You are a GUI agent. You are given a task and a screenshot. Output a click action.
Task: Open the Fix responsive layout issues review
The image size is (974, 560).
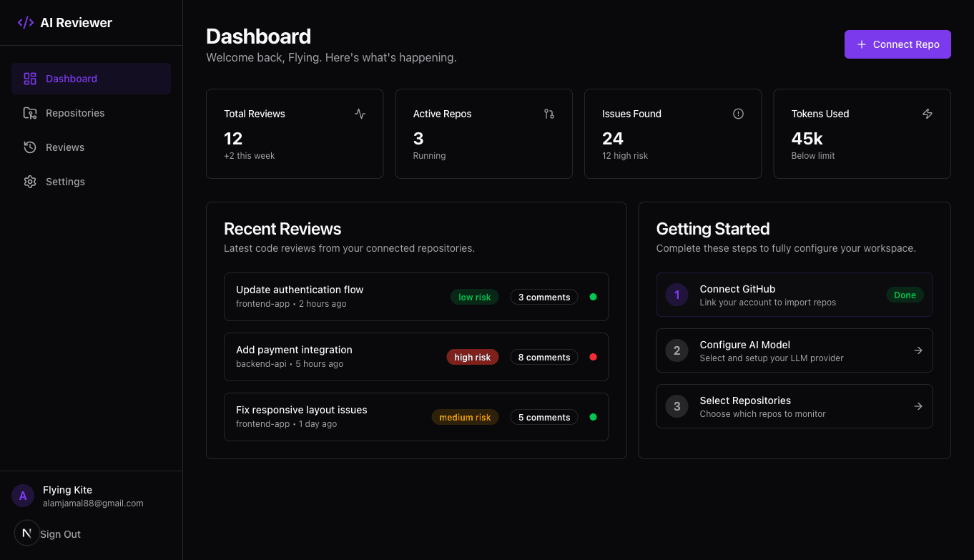click(416, 417)
